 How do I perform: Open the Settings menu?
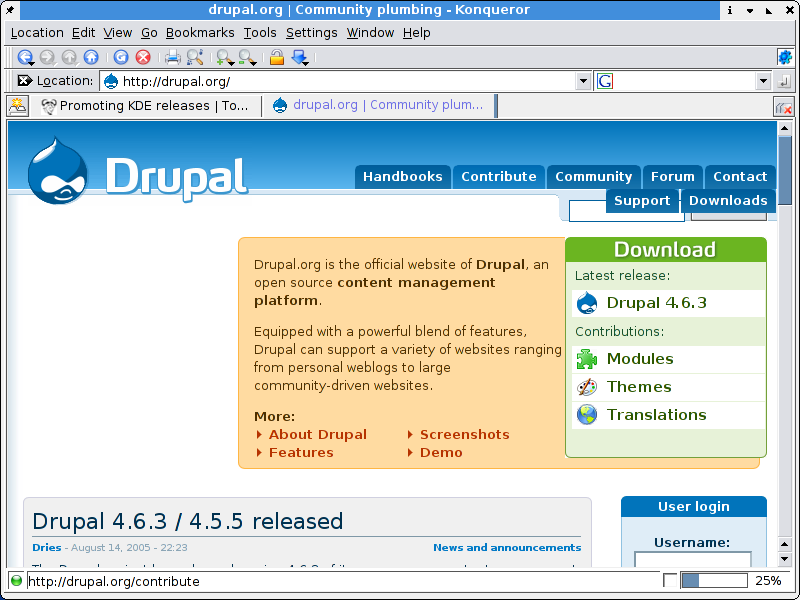311,33
